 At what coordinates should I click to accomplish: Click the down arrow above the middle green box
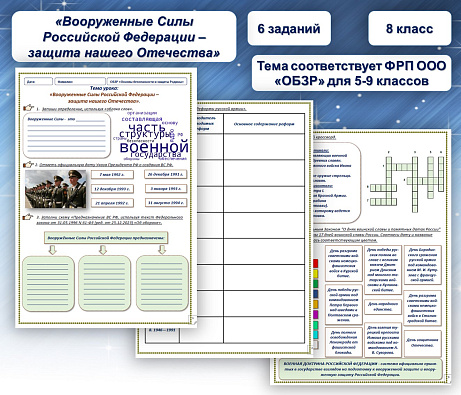click(x=103, y=250)
